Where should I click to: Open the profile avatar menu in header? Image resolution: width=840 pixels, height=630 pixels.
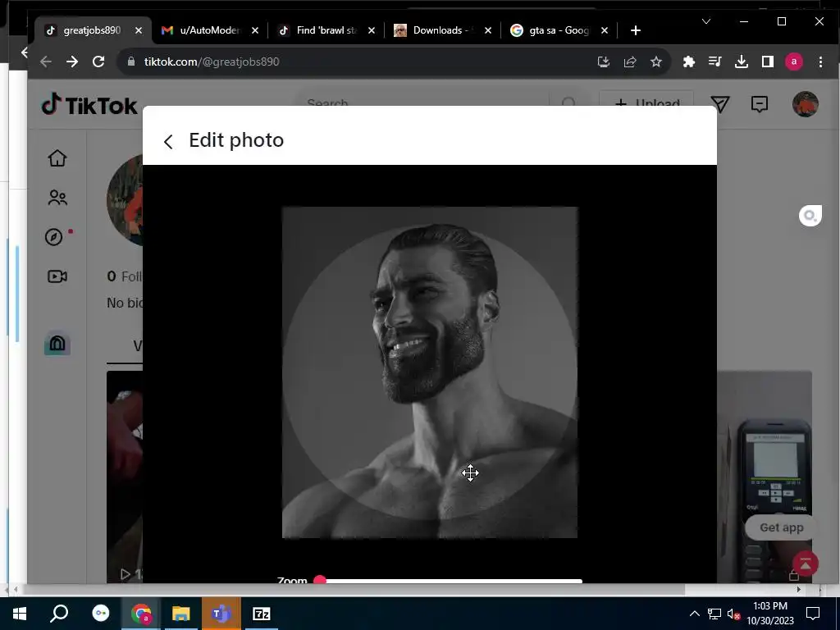[806, 104]
